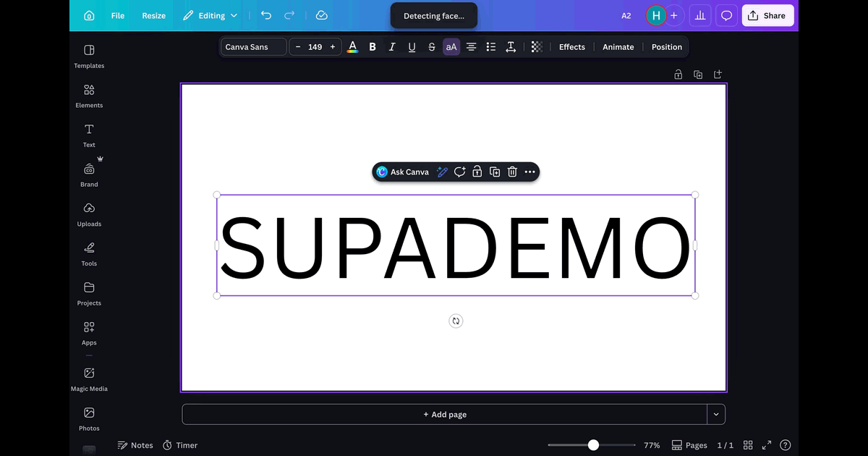Duplicate the page icon above canvas
This screenshot has width=868, height=456.
(698, 75)
